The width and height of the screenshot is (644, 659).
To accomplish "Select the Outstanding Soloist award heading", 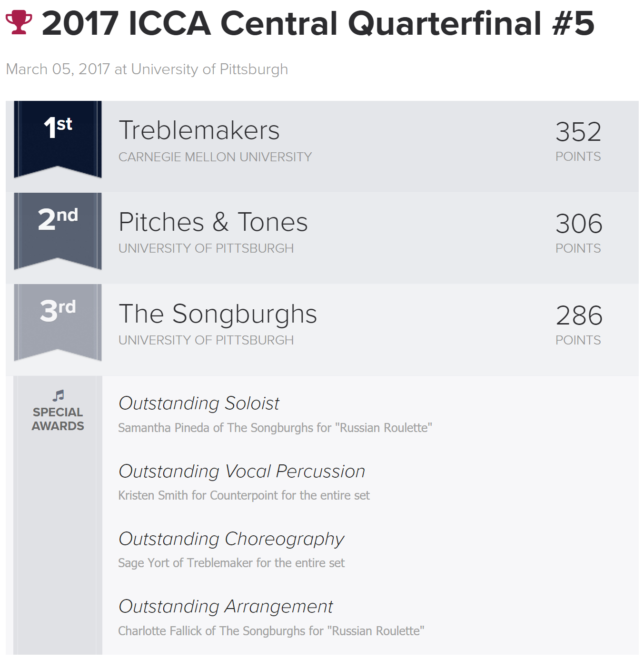I will coord(199,403).
